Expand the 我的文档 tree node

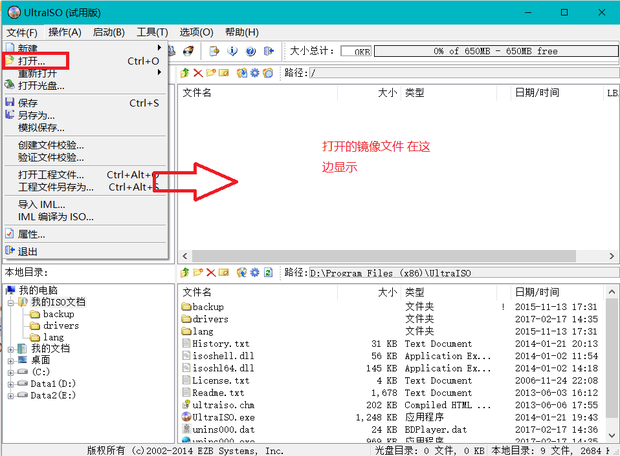[11, 349]
